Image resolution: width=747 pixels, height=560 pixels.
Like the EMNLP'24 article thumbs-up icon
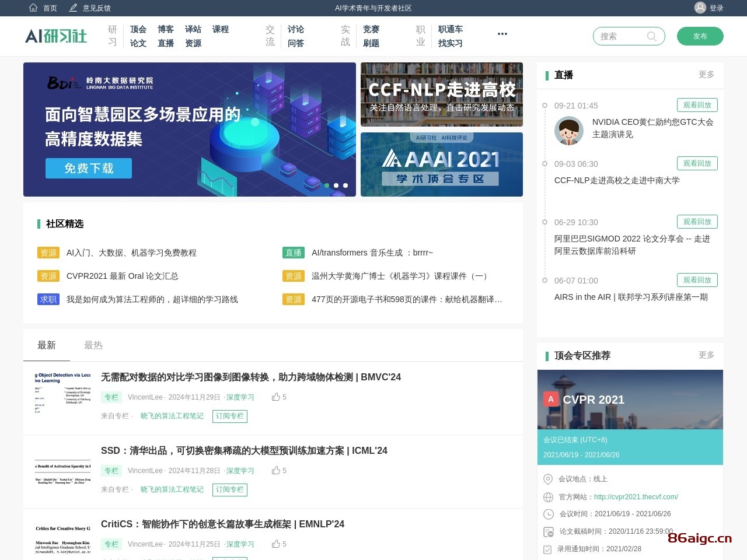[276, 544]
